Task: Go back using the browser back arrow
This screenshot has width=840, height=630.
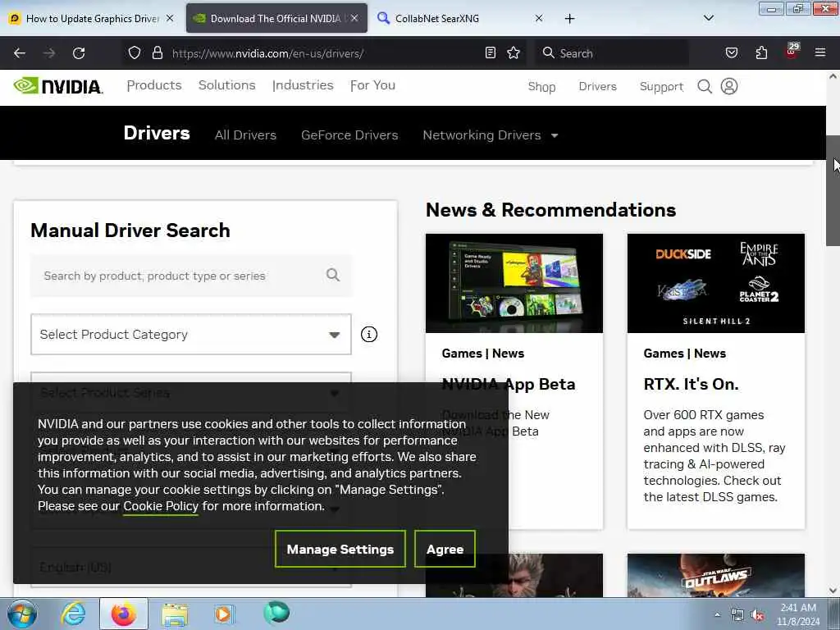Action: point(20,53)
